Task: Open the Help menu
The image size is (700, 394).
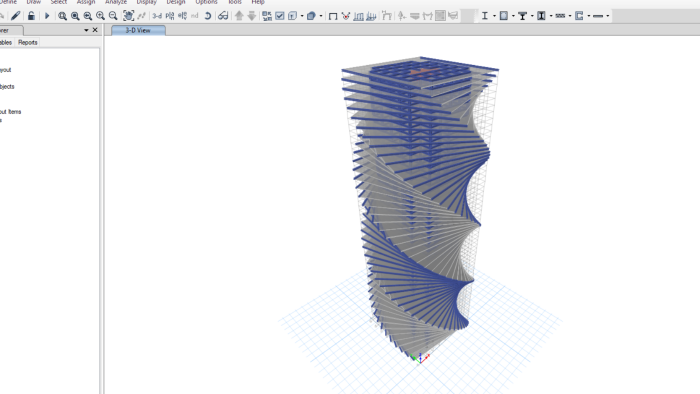Action: click(x=258, y=2)
